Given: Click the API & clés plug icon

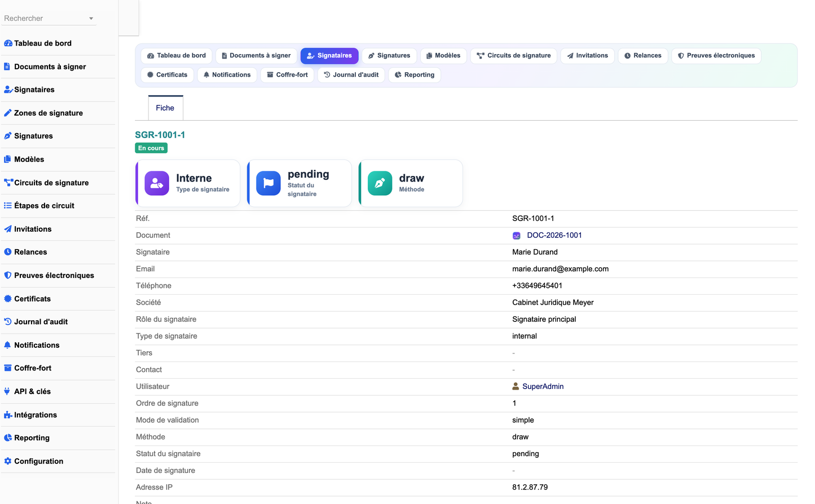Looking at the screenshot, I should coord(7,391).
